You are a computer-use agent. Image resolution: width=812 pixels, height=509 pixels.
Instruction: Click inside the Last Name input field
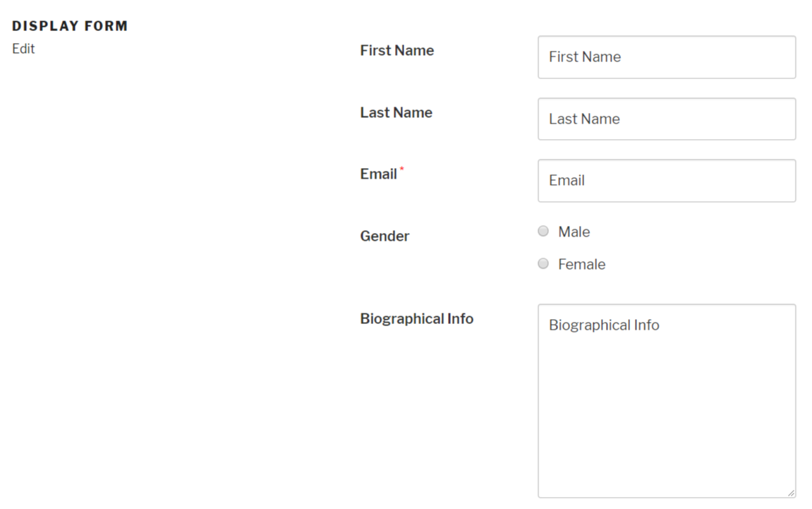click(666, 119)
